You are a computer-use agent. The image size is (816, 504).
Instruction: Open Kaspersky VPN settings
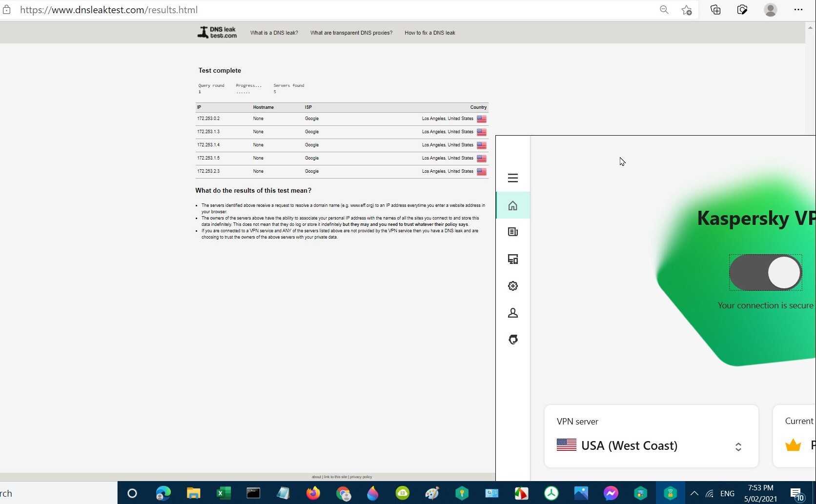tap(512, 286)
